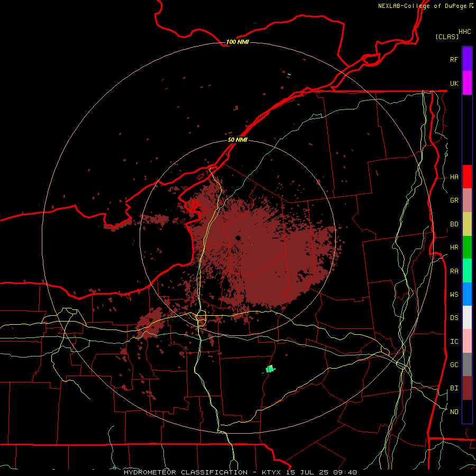
Task: Click the green rain echo south of radar
Action: [x=270, y=369]
